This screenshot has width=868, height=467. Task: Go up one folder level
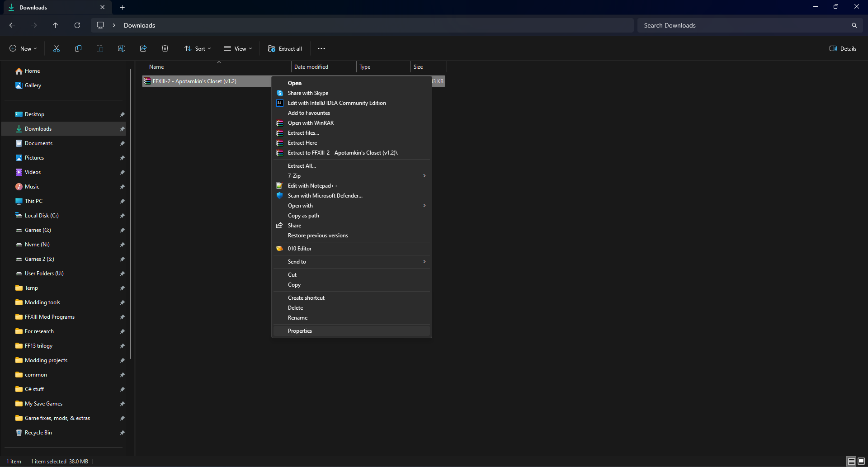(56, 25)
